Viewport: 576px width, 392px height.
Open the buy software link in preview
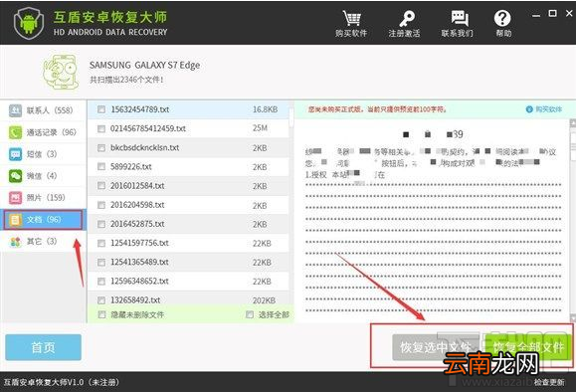[x=548, y=109]
